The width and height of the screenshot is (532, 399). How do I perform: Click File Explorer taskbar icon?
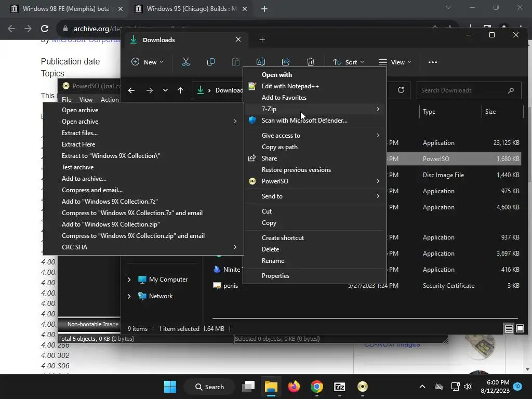coord(271,387)
